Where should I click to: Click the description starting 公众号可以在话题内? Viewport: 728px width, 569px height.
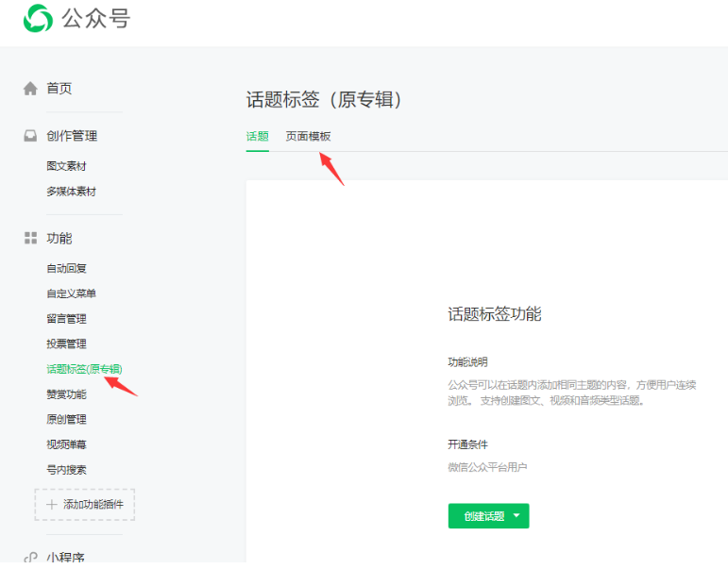point(571,393)
